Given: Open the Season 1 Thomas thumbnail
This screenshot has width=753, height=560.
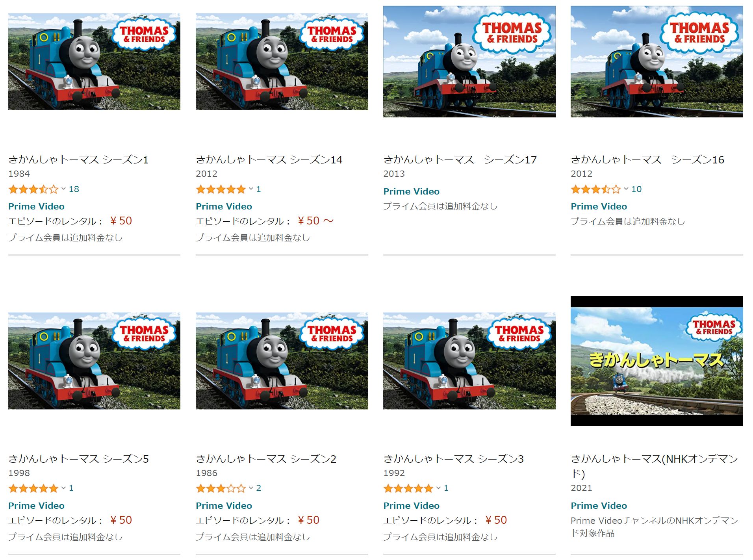Looking at the screenshot, I should pos(94,61).
